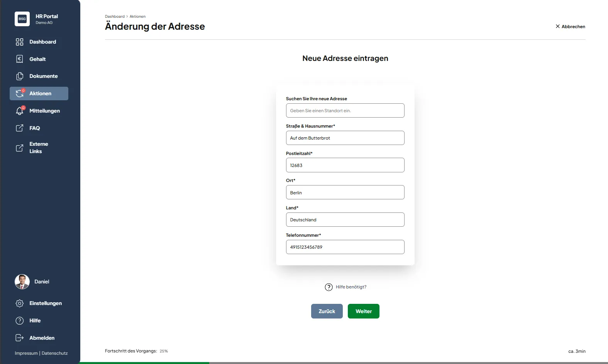Cancel the process with Abbrechen
This screenshot has width=608, height=364.
(570, 27)
